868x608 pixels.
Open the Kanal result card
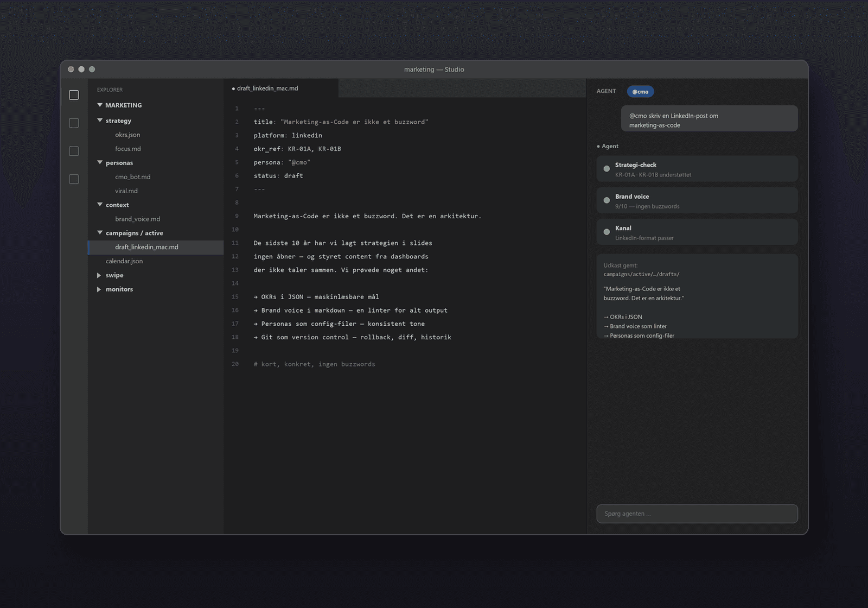click(697, 232)
